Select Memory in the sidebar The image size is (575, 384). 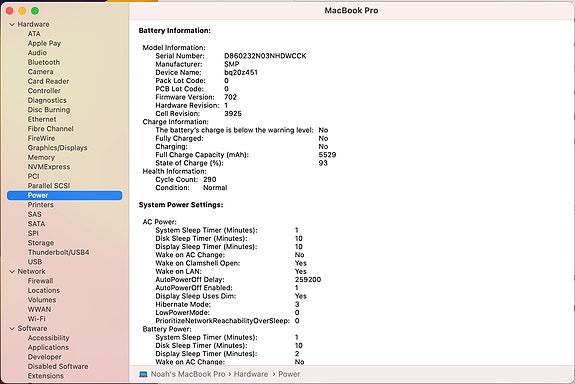click(x=41, y=157)
